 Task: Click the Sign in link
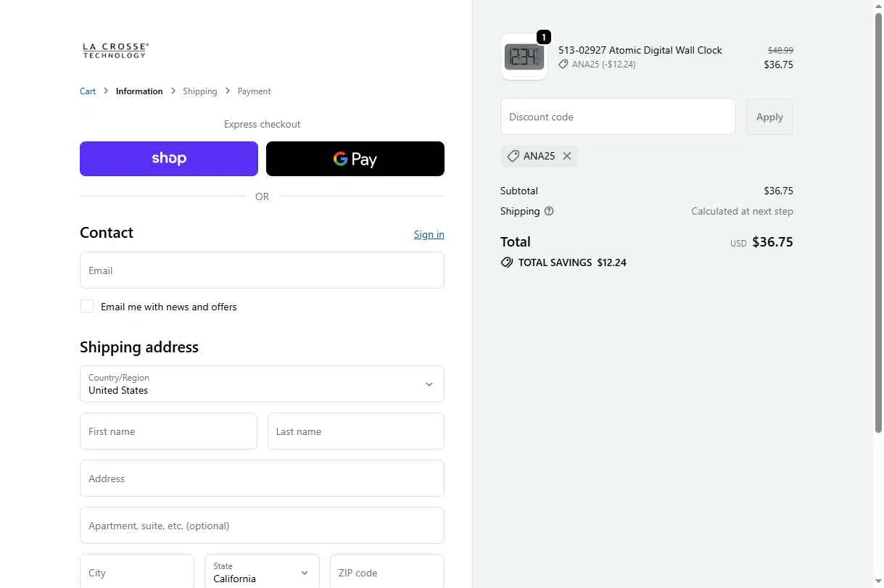point(429,234)
